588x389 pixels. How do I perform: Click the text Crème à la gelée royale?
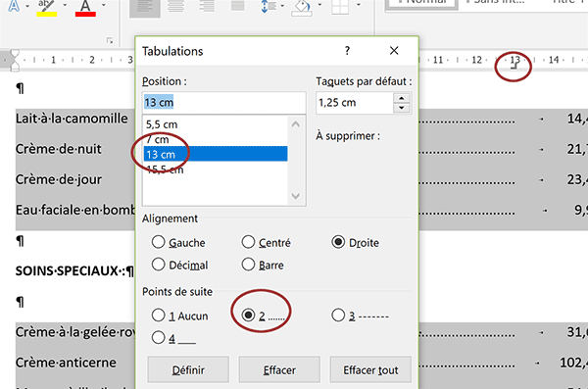(75, 332)
